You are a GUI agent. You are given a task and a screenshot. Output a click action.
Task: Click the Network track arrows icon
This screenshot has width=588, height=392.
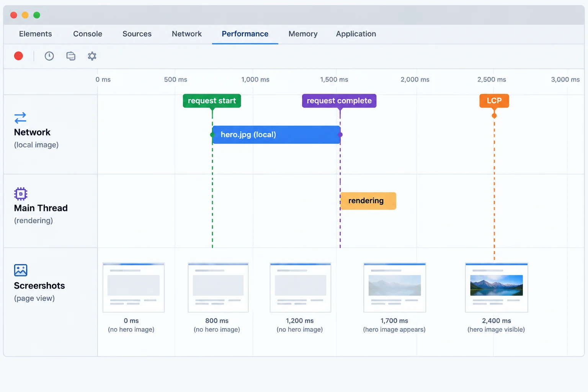pyautogui.click(x=20, y=118)
